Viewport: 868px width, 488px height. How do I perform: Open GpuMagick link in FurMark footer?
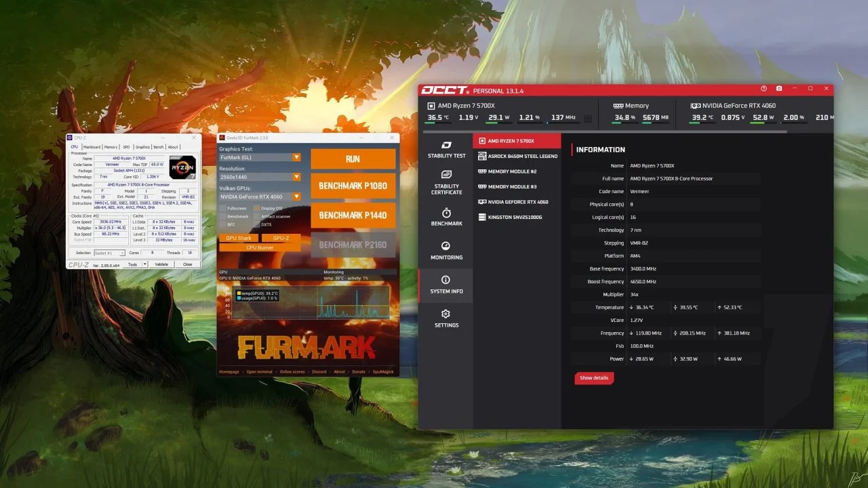[x=383, y=371]
